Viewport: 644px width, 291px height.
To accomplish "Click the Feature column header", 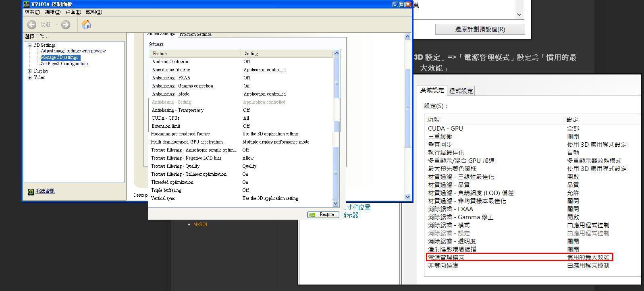I will click(195, 53).
